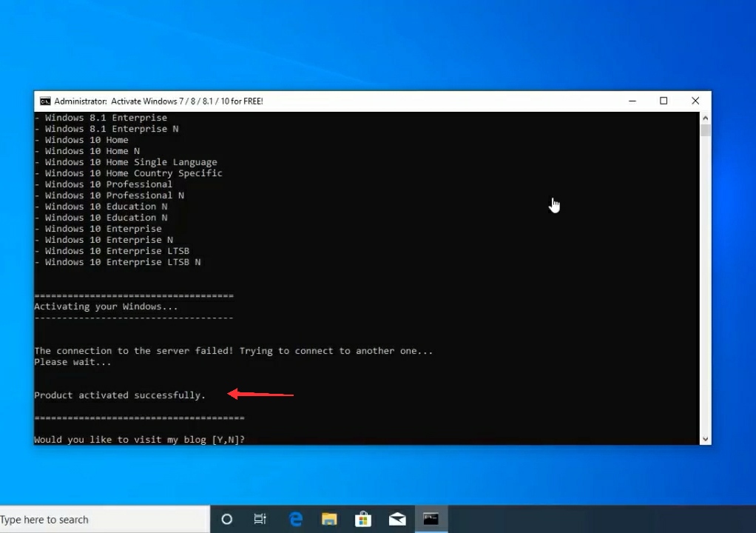The height and width of the screenshot is (533, 756).
Task: Click the empty scrollbar track below thumb
Action: click(x=706, y=296)
